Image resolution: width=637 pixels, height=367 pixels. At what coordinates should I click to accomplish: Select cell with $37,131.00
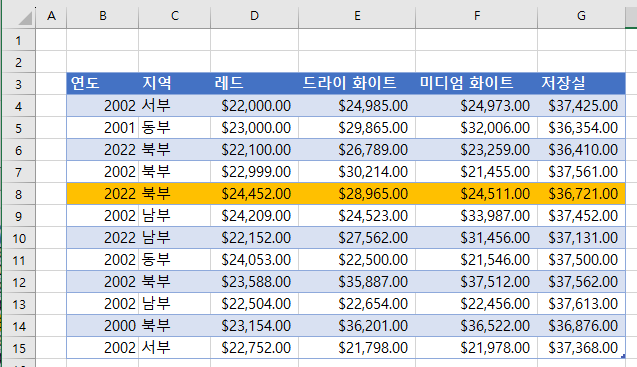(581, 237)
